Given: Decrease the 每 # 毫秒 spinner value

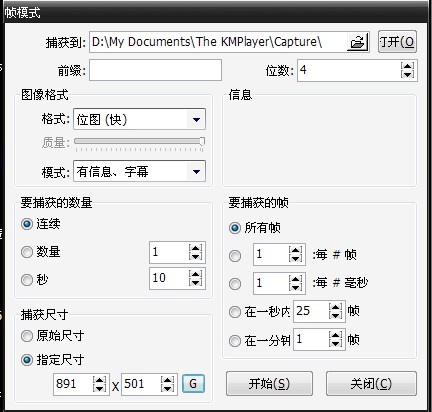Looking at the screenshot, I should (x=295, y=287).
